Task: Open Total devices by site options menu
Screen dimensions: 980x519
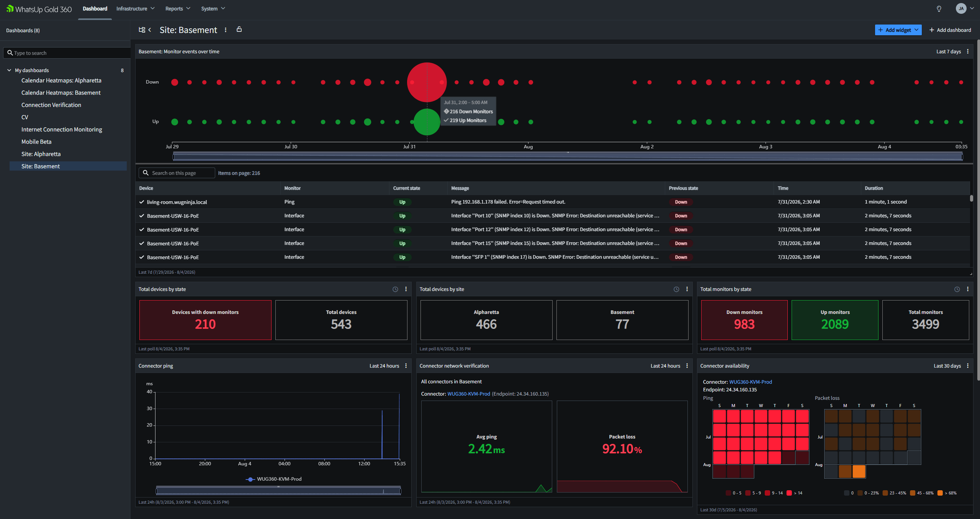Action: (x=687, y=289)
